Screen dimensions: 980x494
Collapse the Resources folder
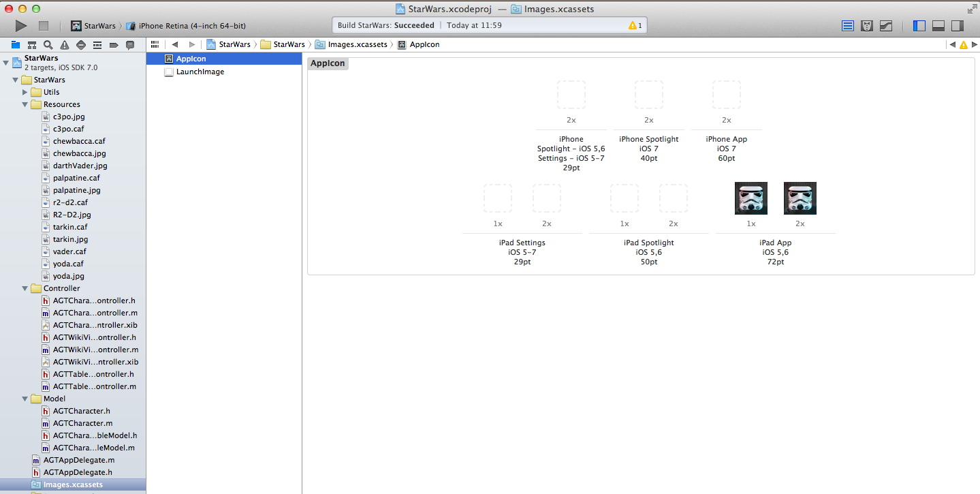coord(25,104)
